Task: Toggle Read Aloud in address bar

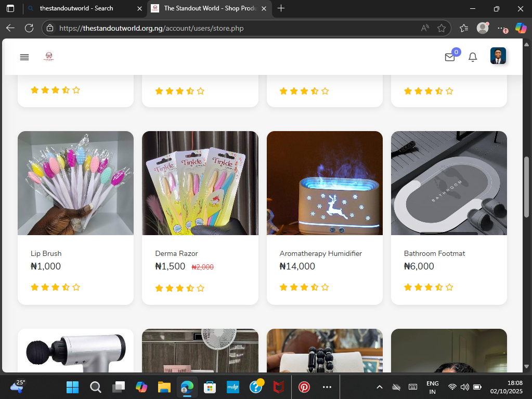Action: pyautogui.click(x=425, y=28)
